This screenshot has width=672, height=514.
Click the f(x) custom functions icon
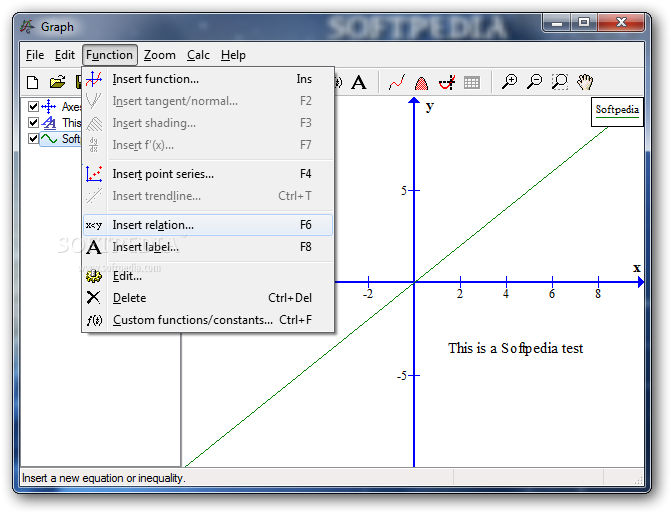coord(94,320)
